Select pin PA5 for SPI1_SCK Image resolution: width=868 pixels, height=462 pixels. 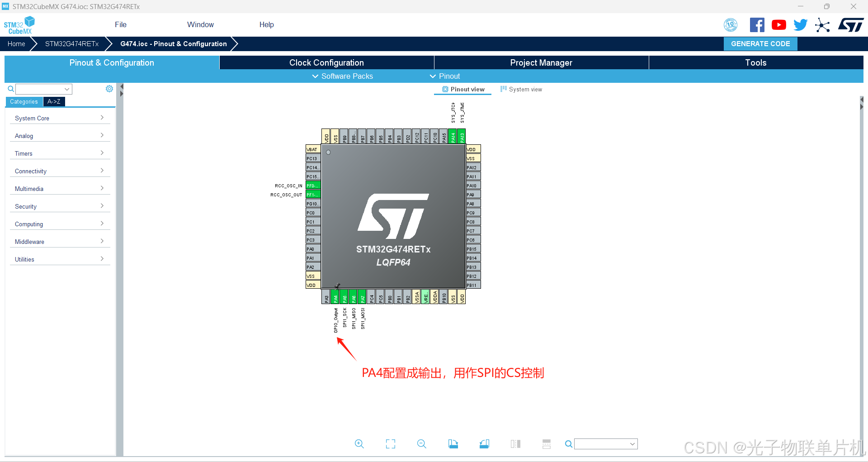coord(344,297)
